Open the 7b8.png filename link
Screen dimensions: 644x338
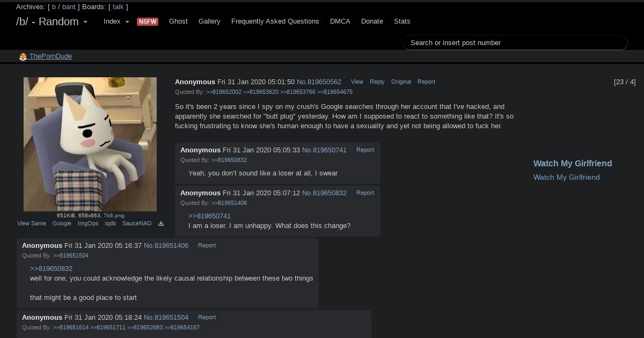click(114, 216)
